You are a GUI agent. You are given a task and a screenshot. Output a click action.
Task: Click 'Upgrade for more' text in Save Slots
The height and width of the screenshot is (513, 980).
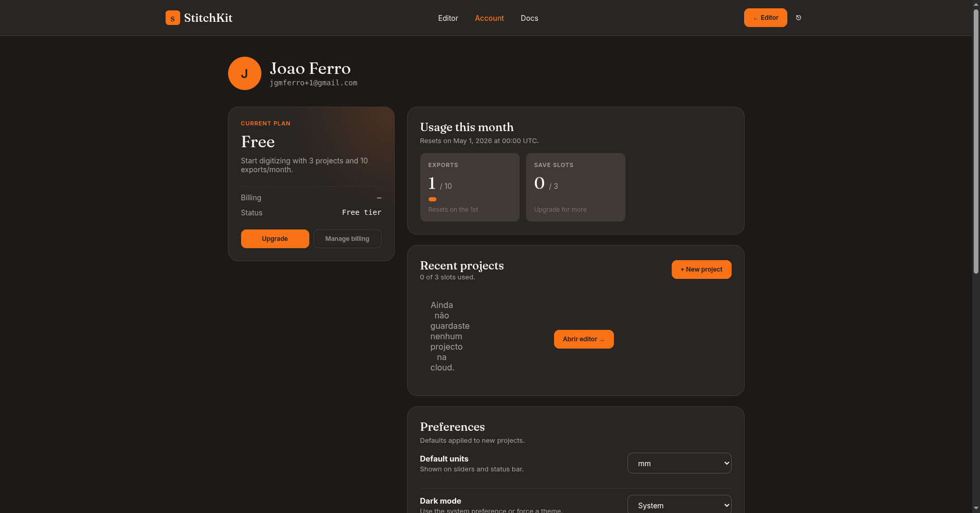(x=560, y=210)
